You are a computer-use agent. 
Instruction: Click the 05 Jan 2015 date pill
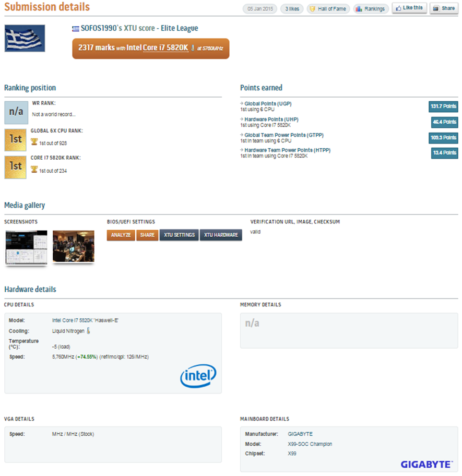pos(260,9)
